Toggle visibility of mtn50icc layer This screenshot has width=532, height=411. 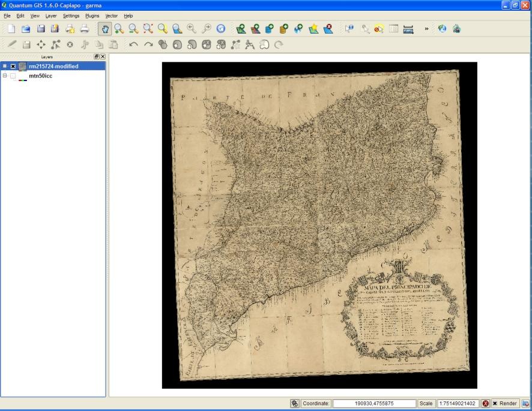13,76
